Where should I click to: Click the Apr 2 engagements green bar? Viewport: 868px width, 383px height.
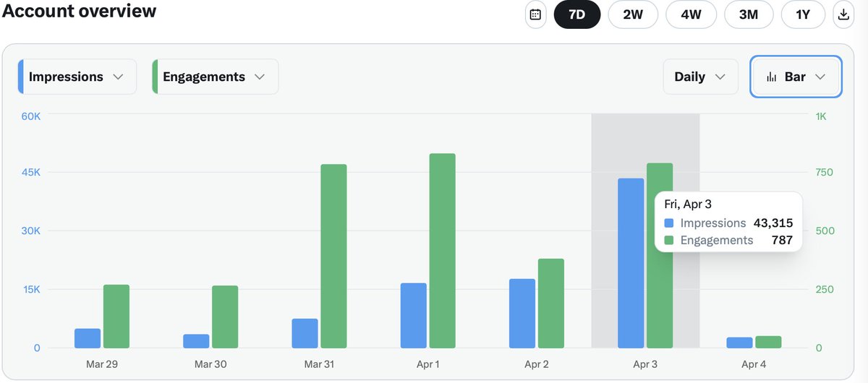pyautogui.click(x=551, y=304)
